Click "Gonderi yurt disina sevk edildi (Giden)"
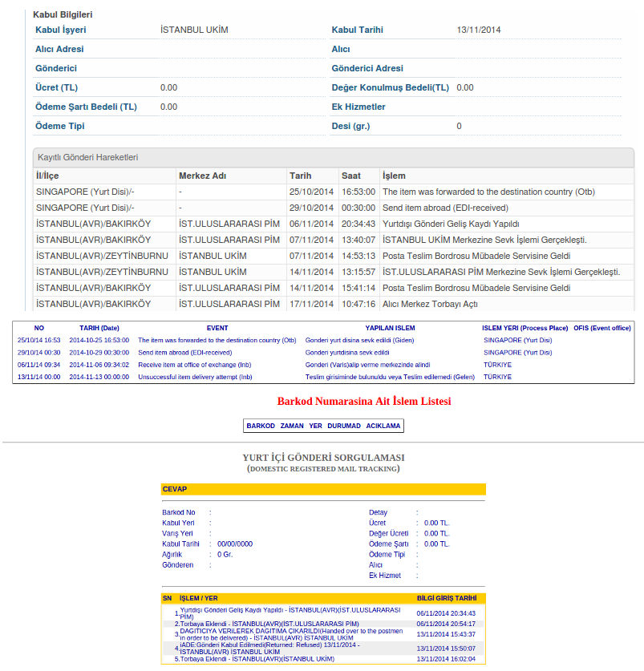The height and width of the screenshot is (671, 644). pyautogui.click(x=359, y=340)
